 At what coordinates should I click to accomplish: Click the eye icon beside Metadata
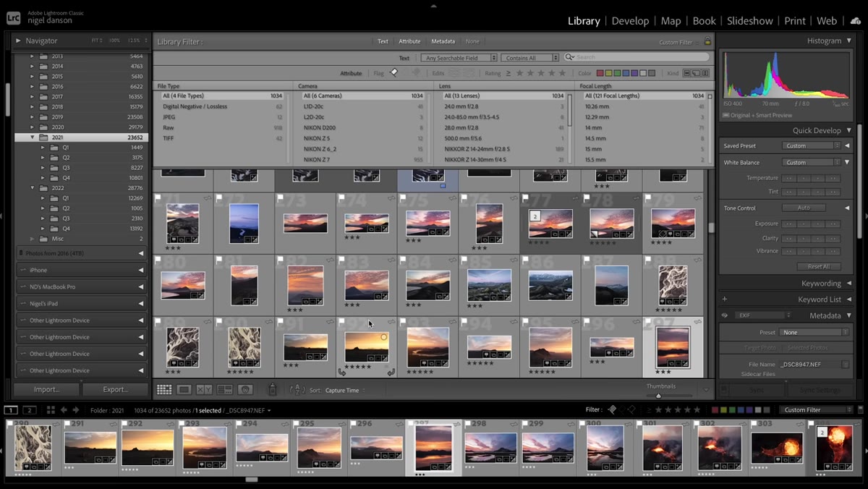[725, 315]
